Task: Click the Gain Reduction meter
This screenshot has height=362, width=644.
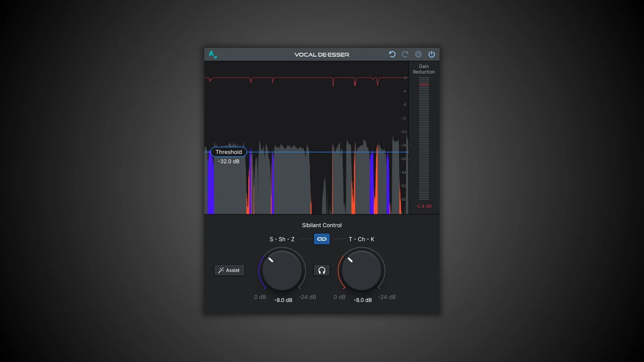Action: point(424,138)
